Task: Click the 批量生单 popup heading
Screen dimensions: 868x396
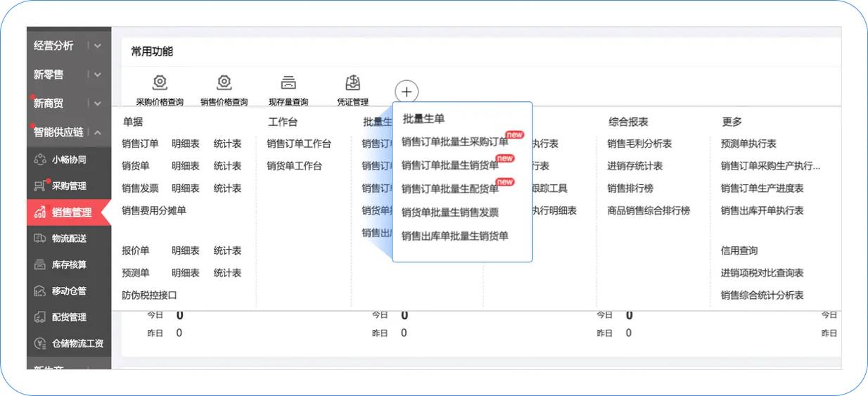Action: point(423,119)
